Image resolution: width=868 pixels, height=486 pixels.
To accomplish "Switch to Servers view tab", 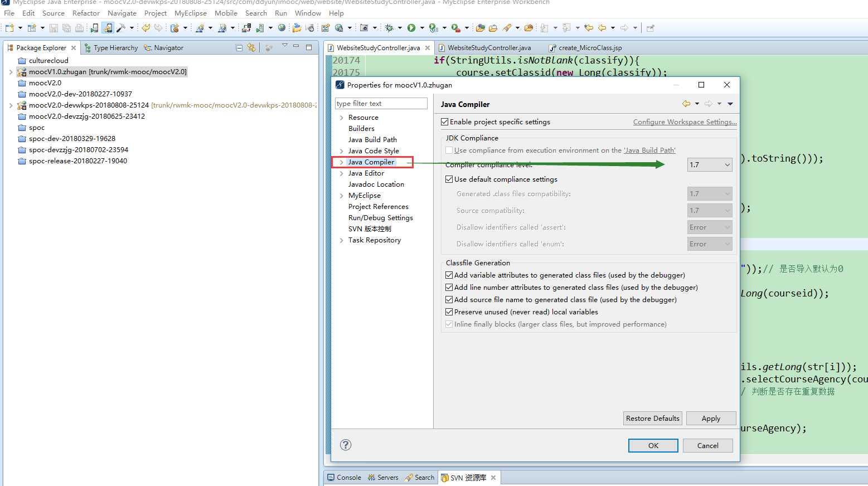I will click(x=383, y=478).
